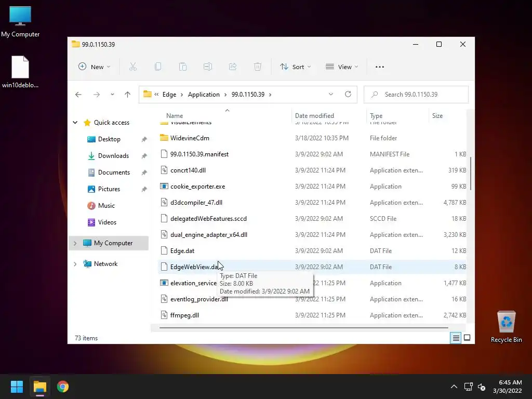Click the Rename icon in toolbar
This screenshot has height=399, width=532.
[x=208, y=67]
